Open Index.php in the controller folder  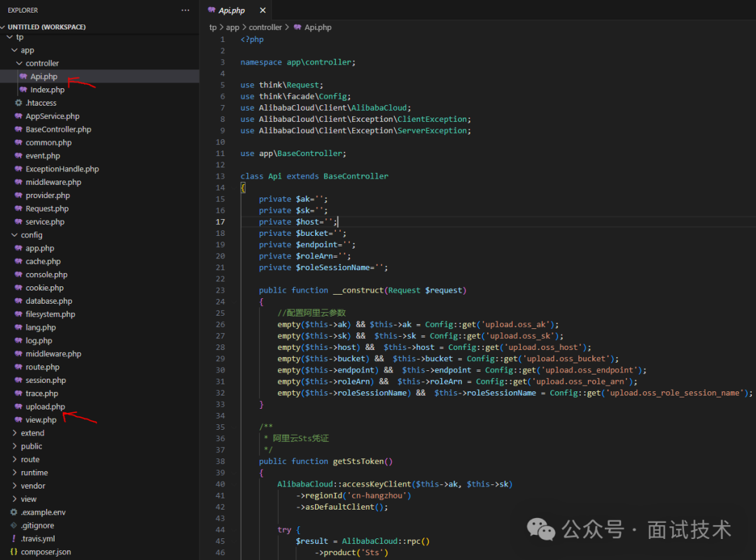pos(48,90)
